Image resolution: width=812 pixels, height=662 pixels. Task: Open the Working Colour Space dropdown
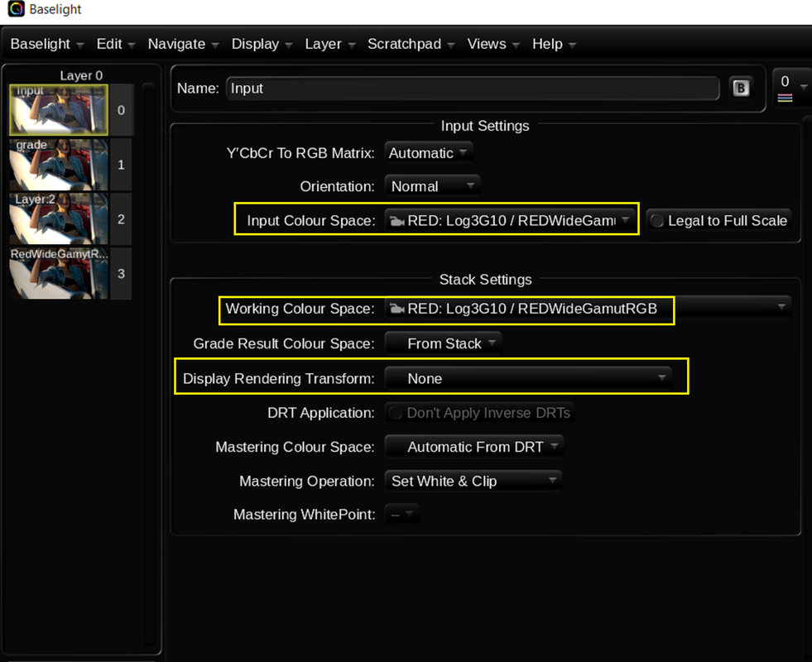(589, 309)
